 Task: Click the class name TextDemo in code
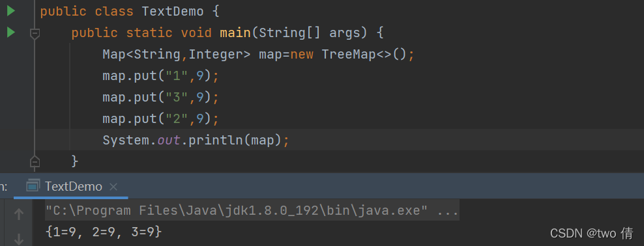(x=173, y=11)
